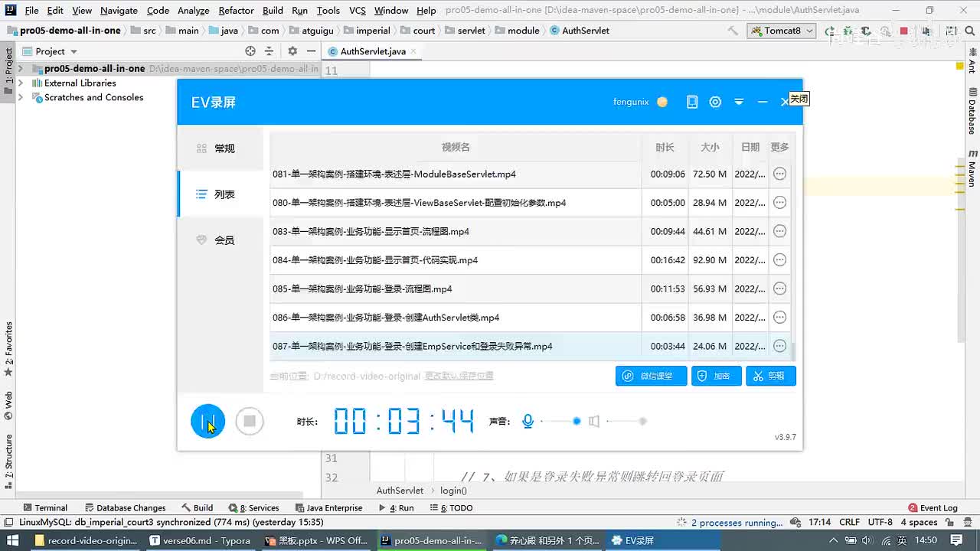Click the Build hammer icon in toolbar

(733, 31)
